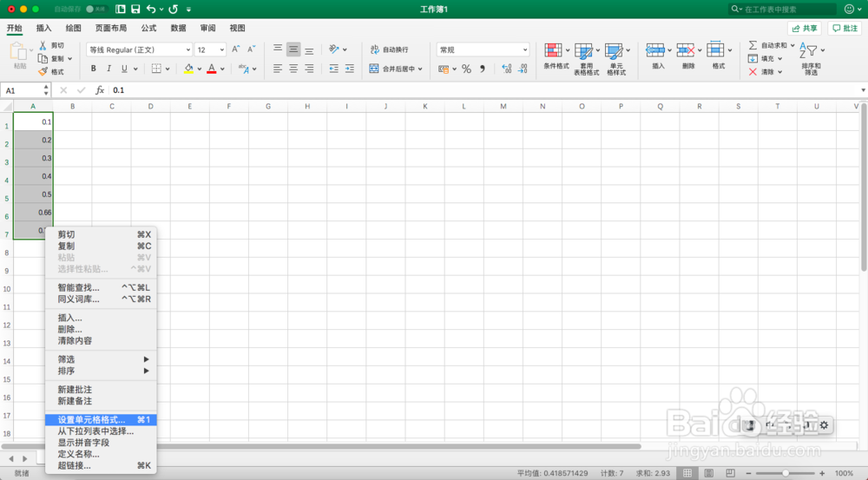Image resolution: width=868 pixels, height=480 pixels.
Task: Click the Save icon in title bar
Action: (135, 9)
